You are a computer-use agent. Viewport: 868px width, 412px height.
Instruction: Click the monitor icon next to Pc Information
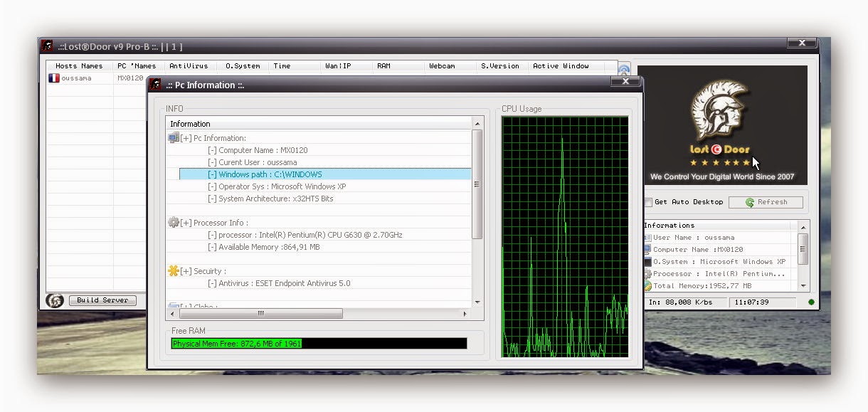tap(174, 138)
